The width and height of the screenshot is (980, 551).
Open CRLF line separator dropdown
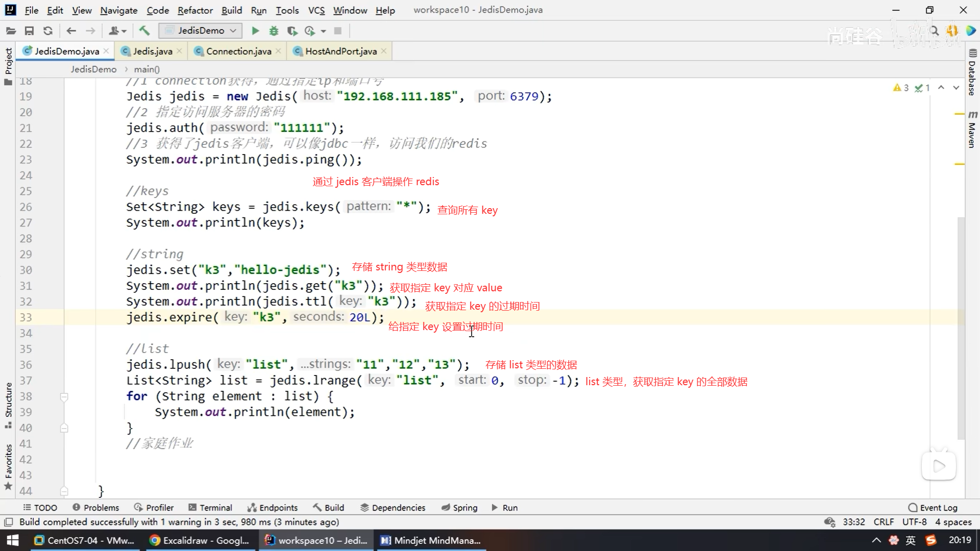[x=884, y=522]
